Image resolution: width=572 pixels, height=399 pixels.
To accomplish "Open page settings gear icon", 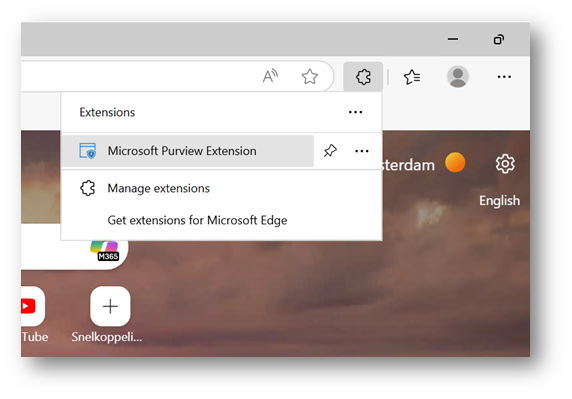I will pyautogui.click(x=505, y=164).
